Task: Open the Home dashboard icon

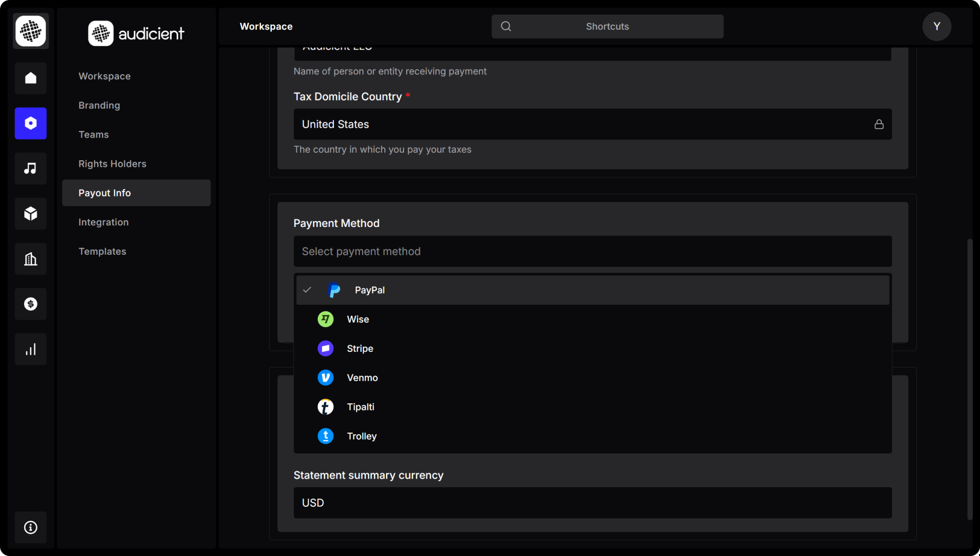Action: [30, 78]
